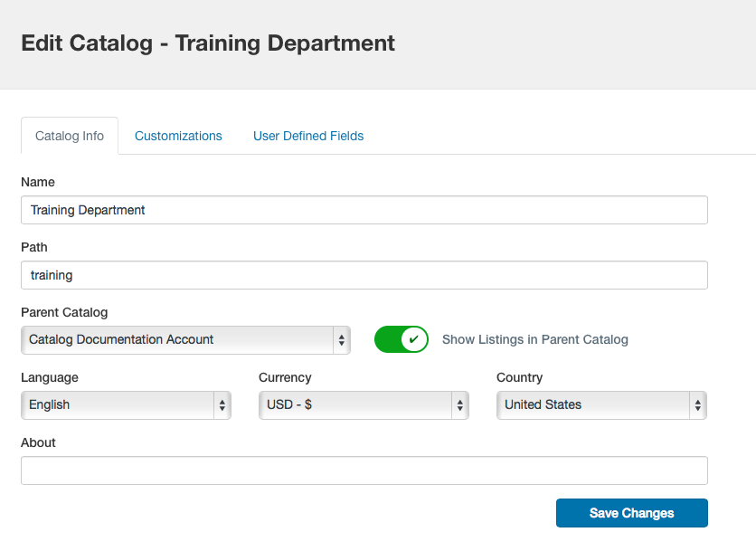
Task: Focus the Path input containing training
Action: [x=364, y=275]
